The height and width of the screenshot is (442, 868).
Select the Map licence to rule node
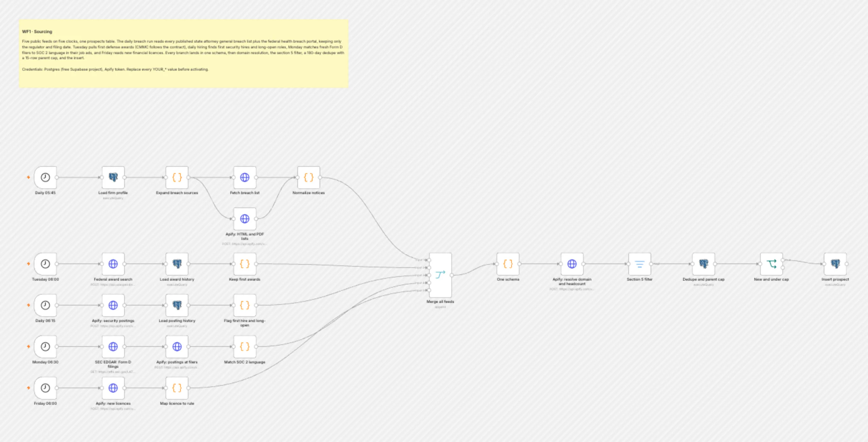click(x=177, y=388)
